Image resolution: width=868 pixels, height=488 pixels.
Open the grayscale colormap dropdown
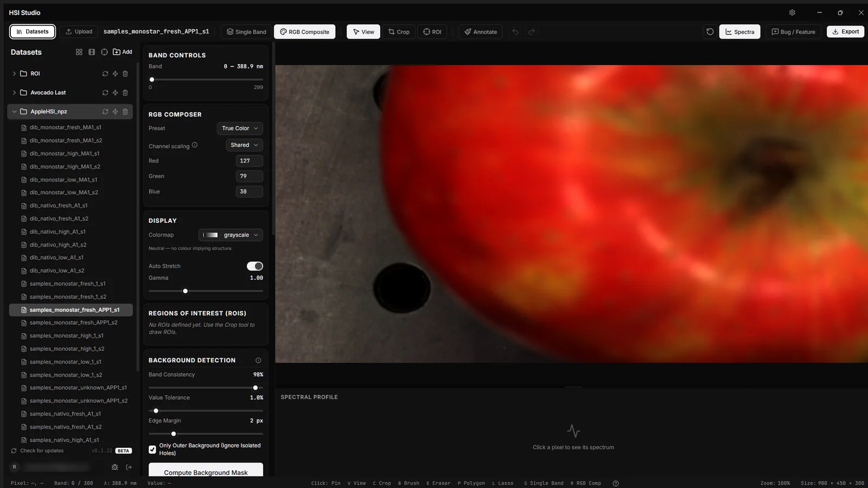pyautogui.click(x=231, y=235)
